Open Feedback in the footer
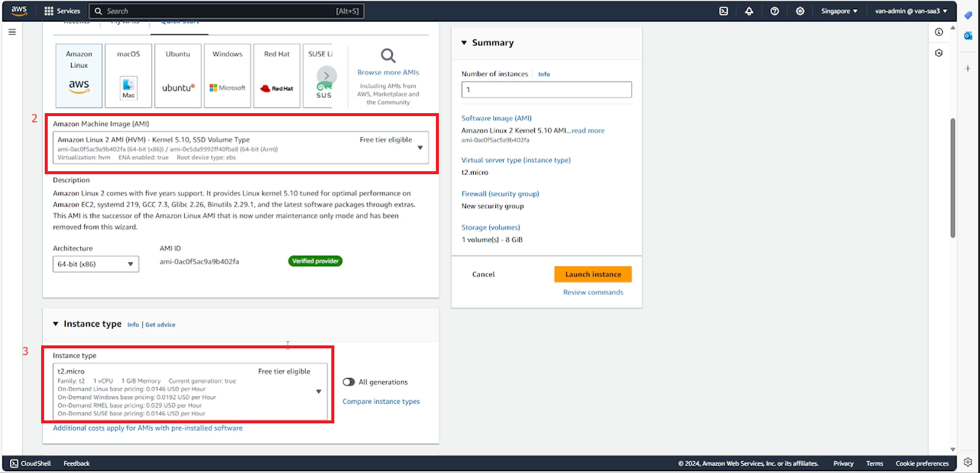980x473 pixels. [x=77, y=463]
